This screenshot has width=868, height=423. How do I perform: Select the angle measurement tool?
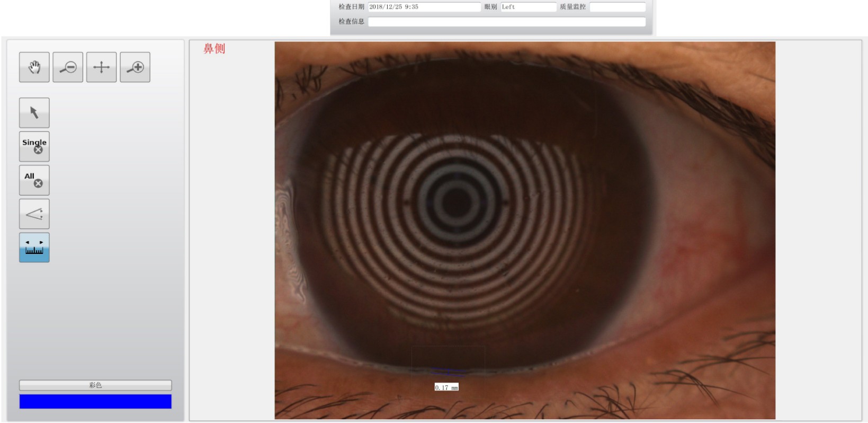click(x=34, y=214)
